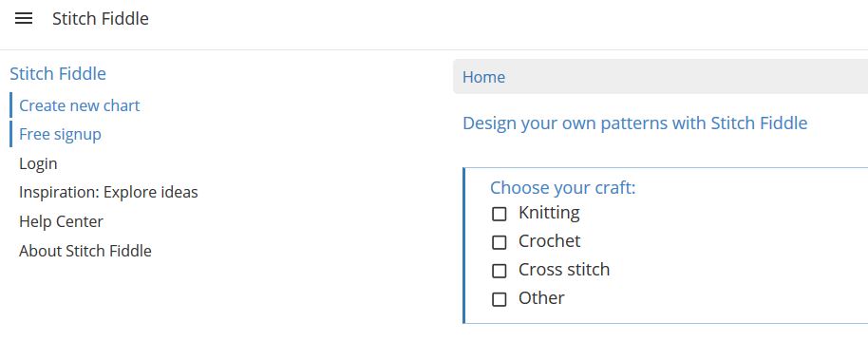Click the Stitch Fiddle title in top bar
The image size is (868, 360).
101,19
